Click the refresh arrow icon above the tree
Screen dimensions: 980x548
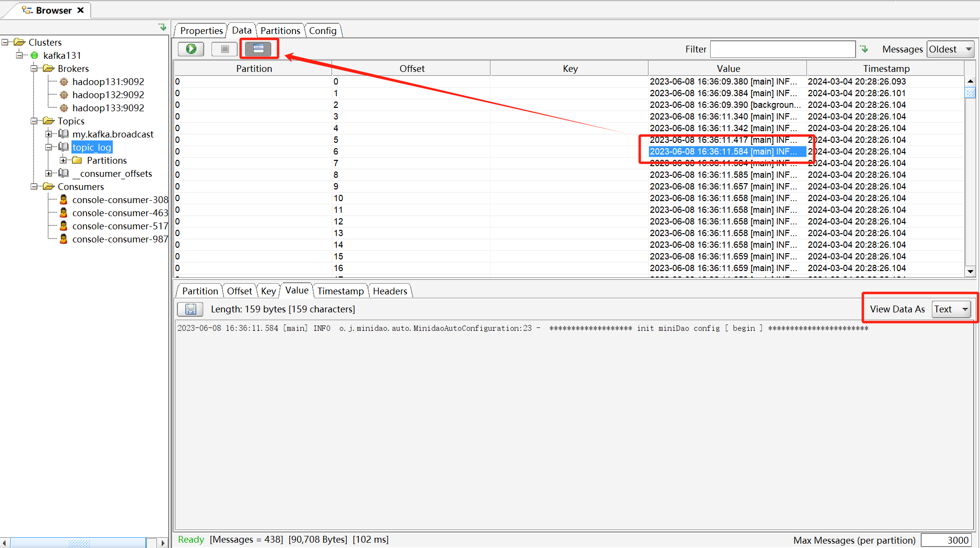(x=162, y=27)
